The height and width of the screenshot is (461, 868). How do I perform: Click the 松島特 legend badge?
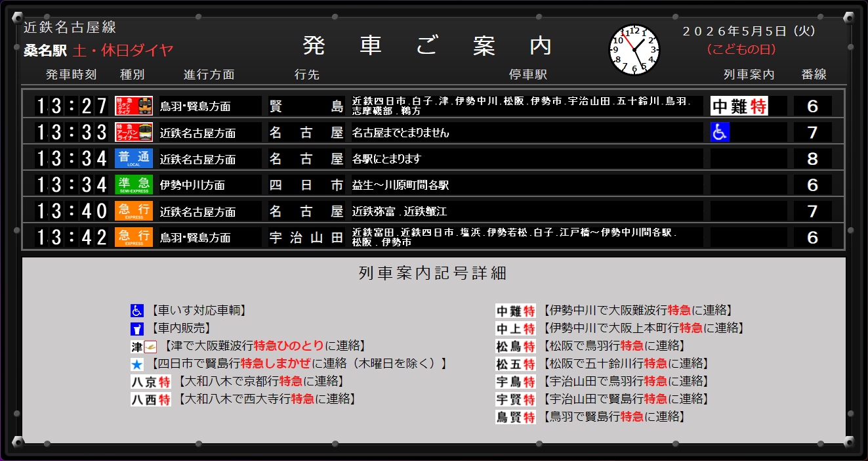pyautogui.click(x=516, y=346)
